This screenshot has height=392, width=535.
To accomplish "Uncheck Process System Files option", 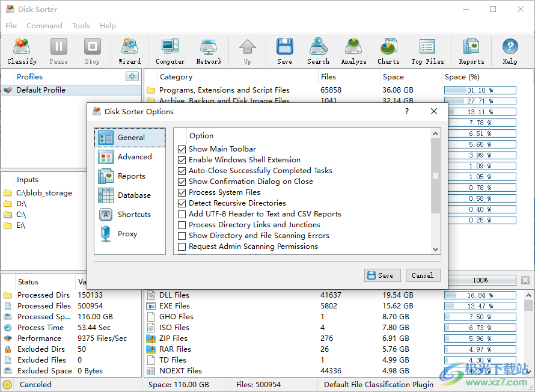I will click(182, 193).
